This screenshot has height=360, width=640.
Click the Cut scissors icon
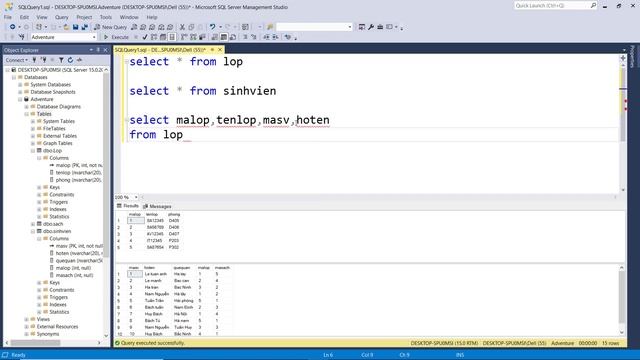[182, 27]
